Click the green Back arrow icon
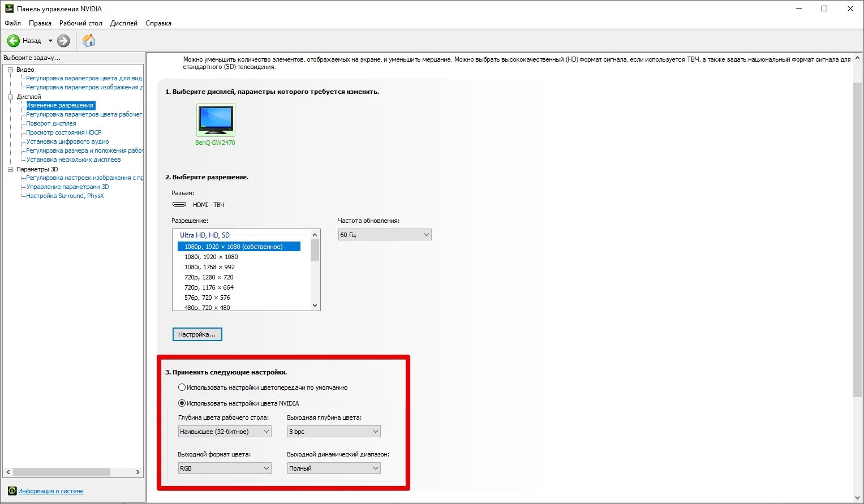The image size is (864, 504). (13, 41)
